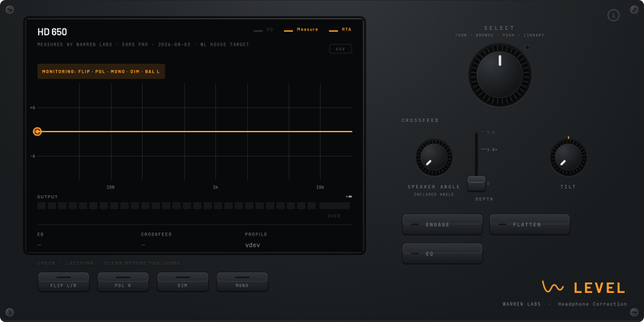Click the LEVEL wave logo
The height and width of the screenshot is (322, 644).
[552, 287]
